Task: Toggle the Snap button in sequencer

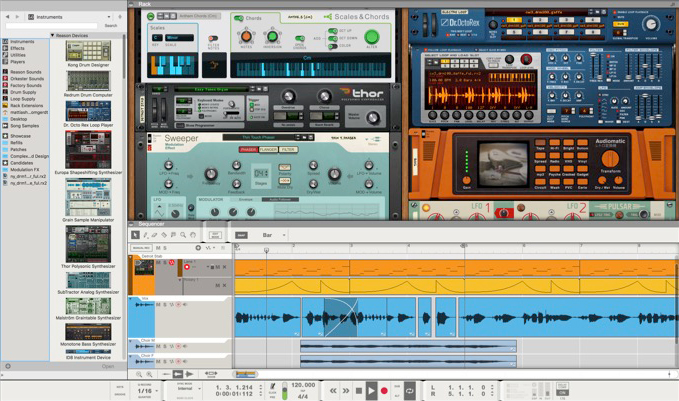Action: (x=241, y=235)
